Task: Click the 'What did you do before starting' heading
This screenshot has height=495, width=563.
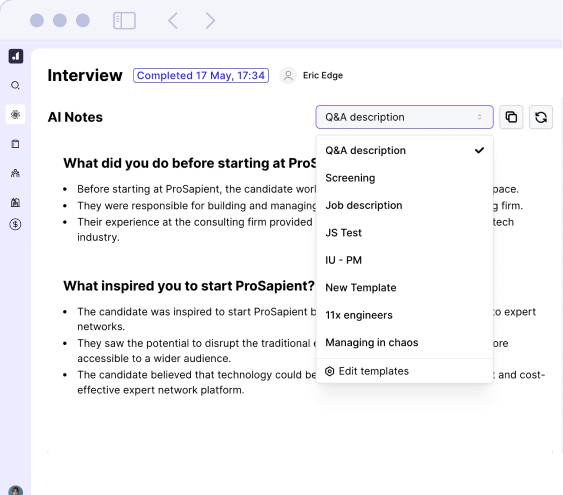Action: coord(190,163)
